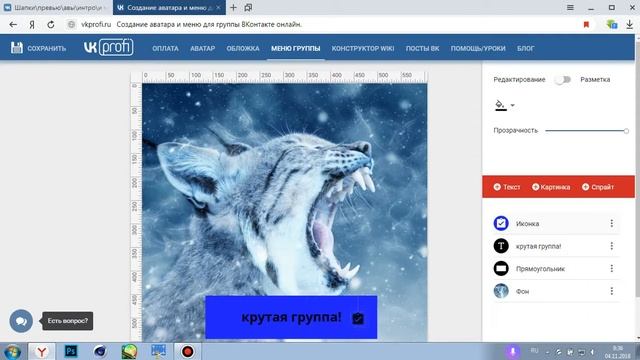Open the КОНСТРУКТОР WIKI section
The image size is (640, 360).
363,48
